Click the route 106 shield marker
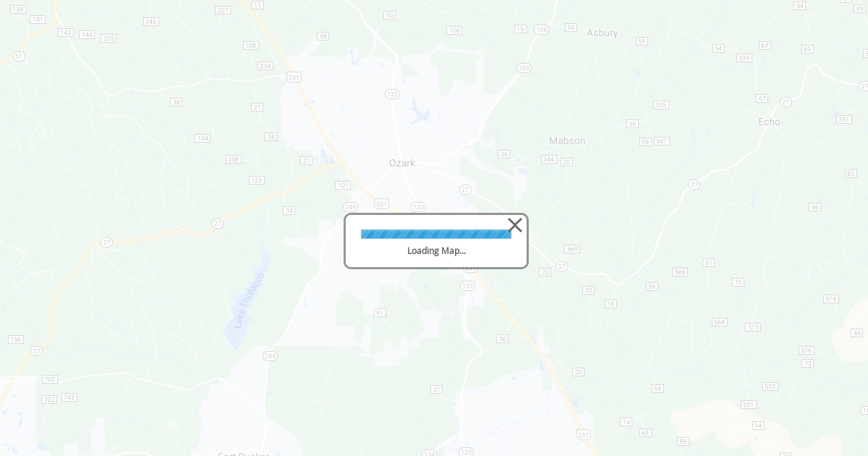This screenshot has width=868, height=456. pyautogui.click(x=454, y=30)
